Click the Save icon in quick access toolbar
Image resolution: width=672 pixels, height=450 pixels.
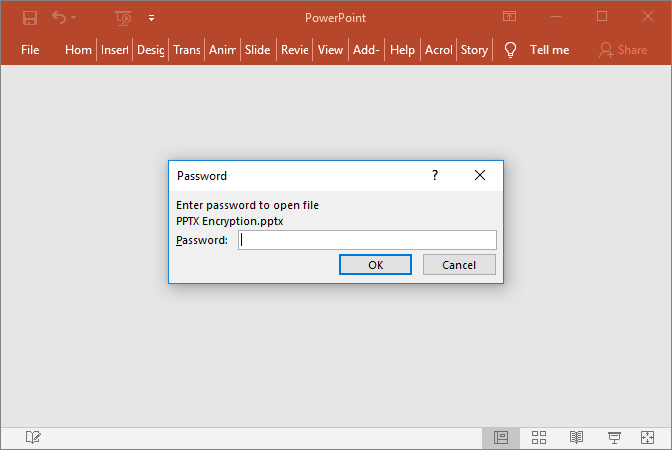click(x=30, y=17)
